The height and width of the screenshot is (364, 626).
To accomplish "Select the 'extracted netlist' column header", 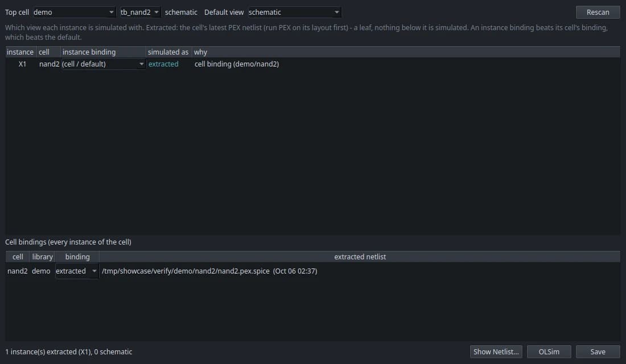I will click(x=360, y=257).
